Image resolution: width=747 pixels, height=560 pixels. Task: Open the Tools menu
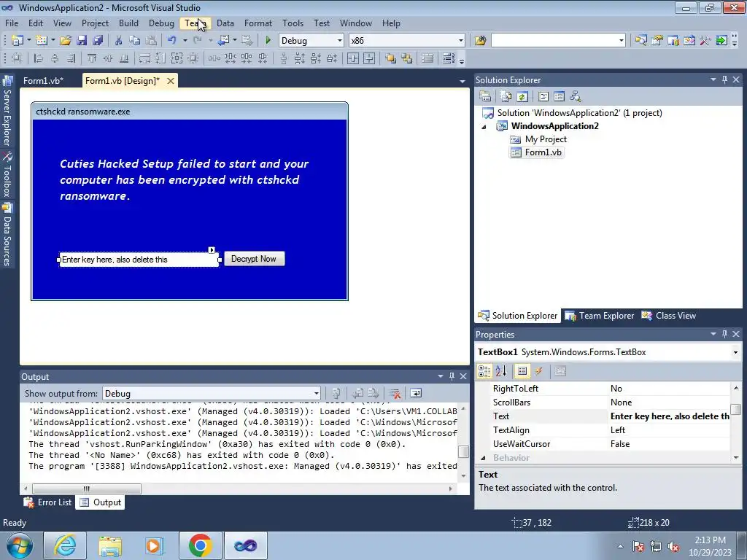pos(293,23)
